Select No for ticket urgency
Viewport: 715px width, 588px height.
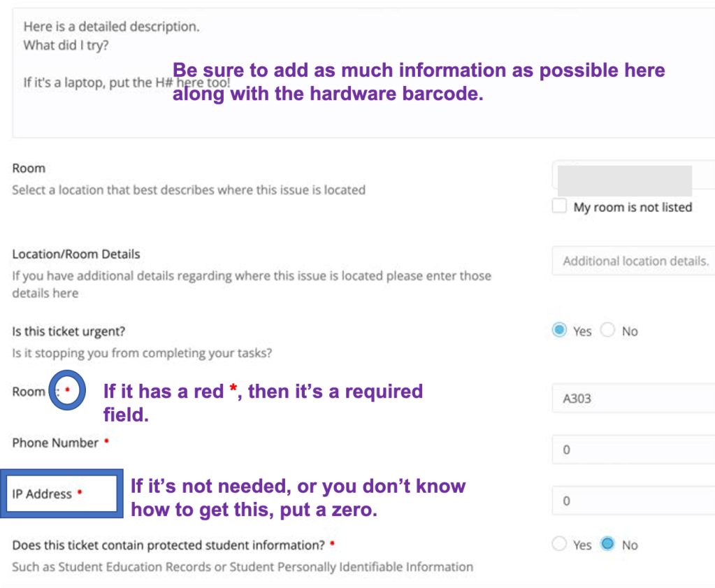tap(607, 331)
